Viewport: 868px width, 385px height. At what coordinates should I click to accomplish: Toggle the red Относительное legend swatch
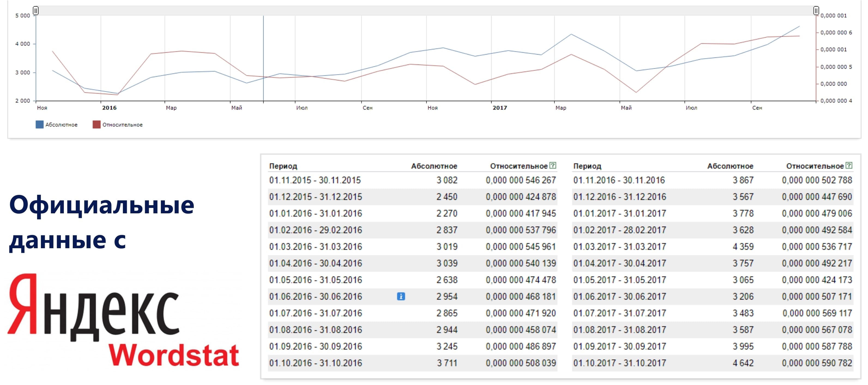(x=97, y=125)
